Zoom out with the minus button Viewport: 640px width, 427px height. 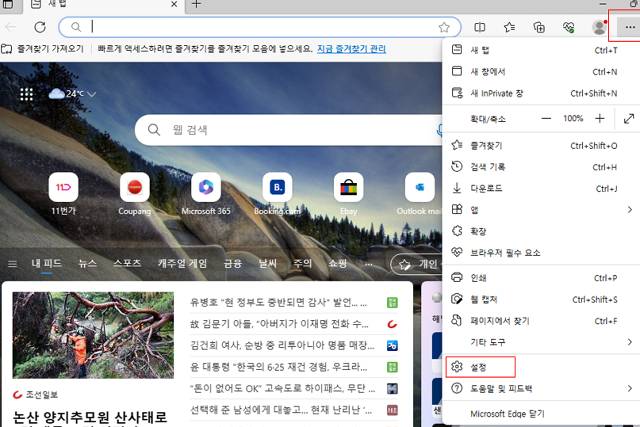(x=546, y=118)
